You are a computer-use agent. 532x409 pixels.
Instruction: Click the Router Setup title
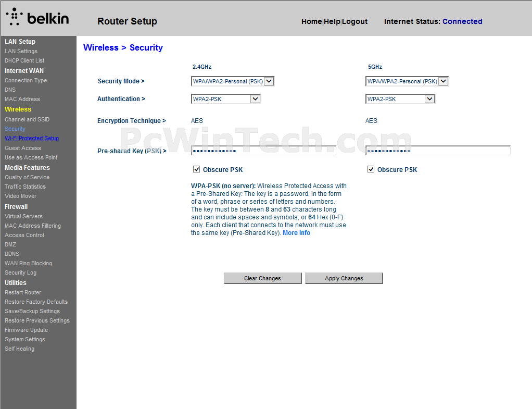pyautogui.click(x=127, y=21)
